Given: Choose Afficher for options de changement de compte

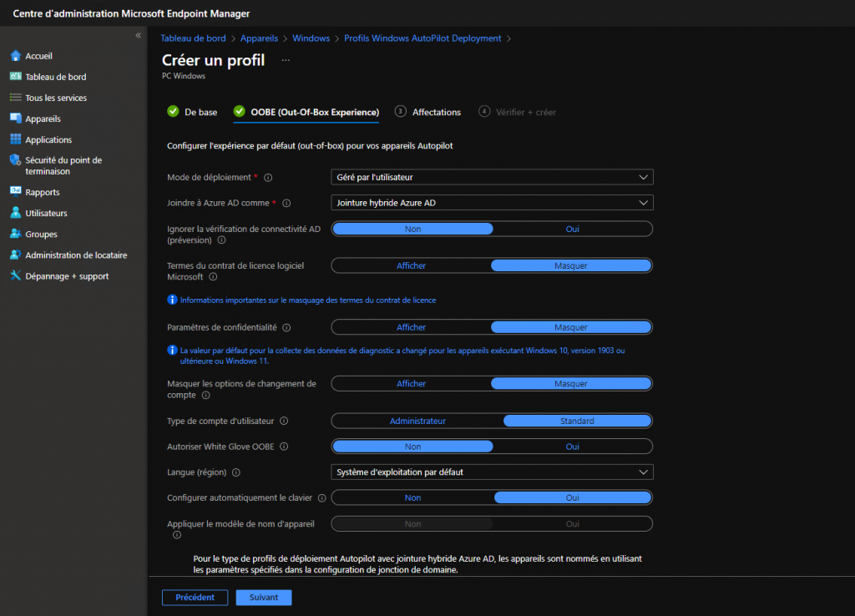Looking at the screenshot, I should tap(411, 384).
